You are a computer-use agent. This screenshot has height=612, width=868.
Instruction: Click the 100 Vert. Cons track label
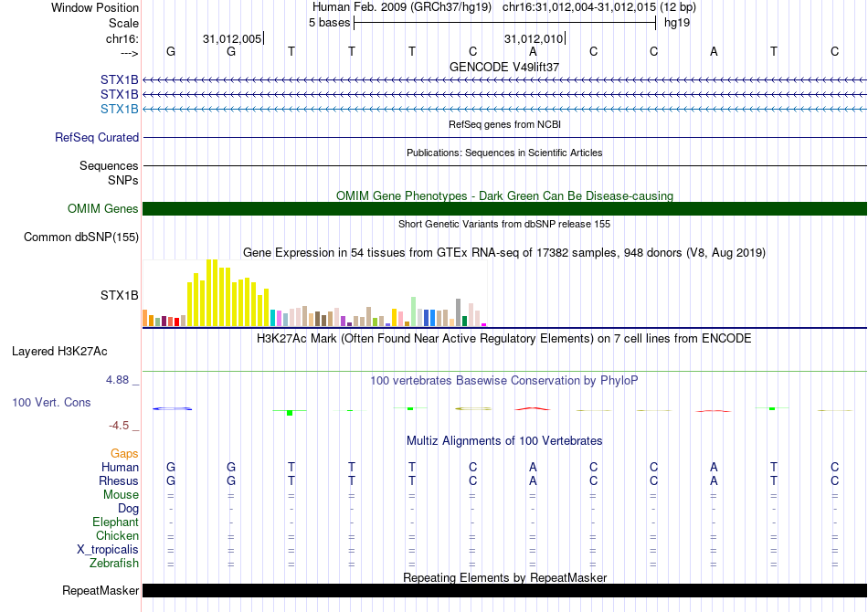pos(51,402)
